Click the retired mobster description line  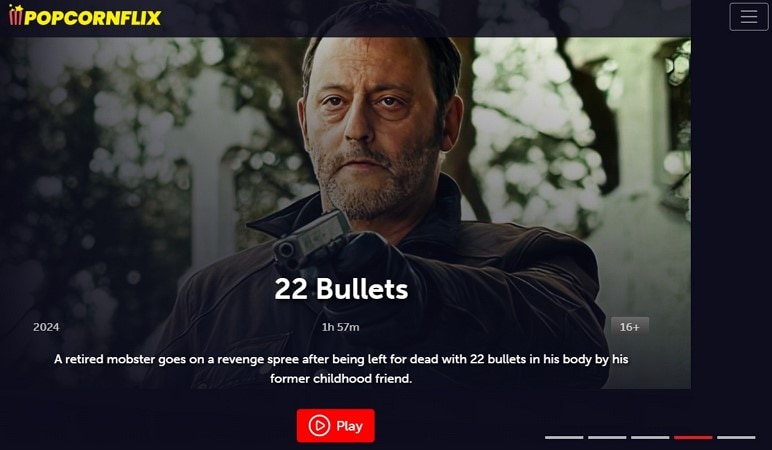tap(341, 359)
